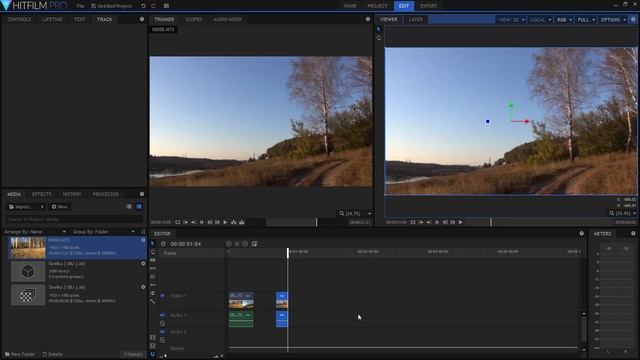Click Delete in media panel
The width and height of the screenshot is (640, 360).
point(53,354)
